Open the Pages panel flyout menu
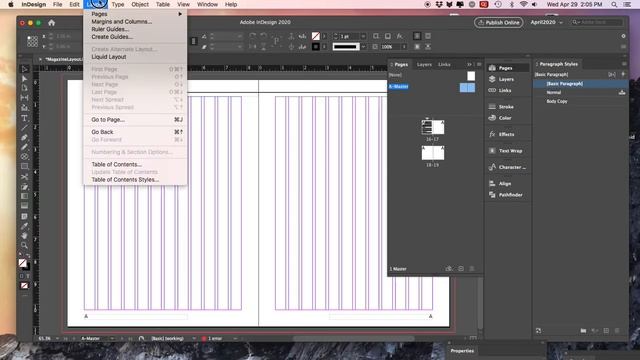This screenshot has height=360, width=640. pos(479,64)
